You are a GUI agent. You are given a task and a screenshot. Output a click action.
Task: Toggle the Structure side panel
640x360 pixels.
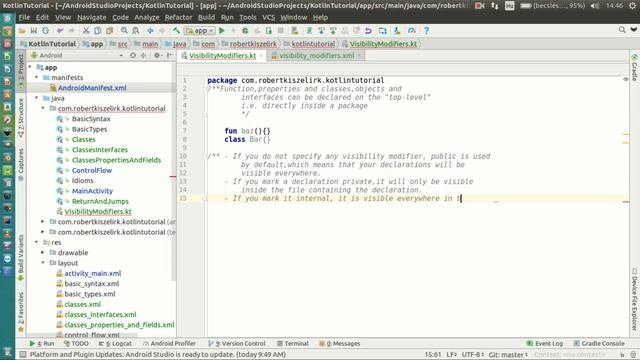[21, 118]
